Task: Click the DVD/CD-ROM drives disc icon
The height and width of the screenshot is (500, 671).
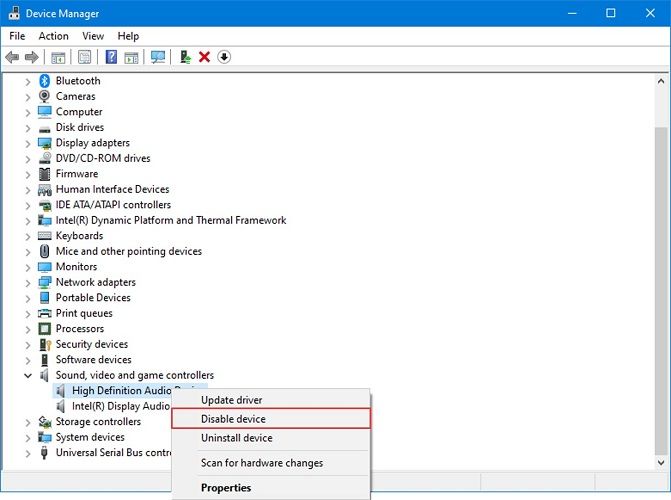Action: 45,158
